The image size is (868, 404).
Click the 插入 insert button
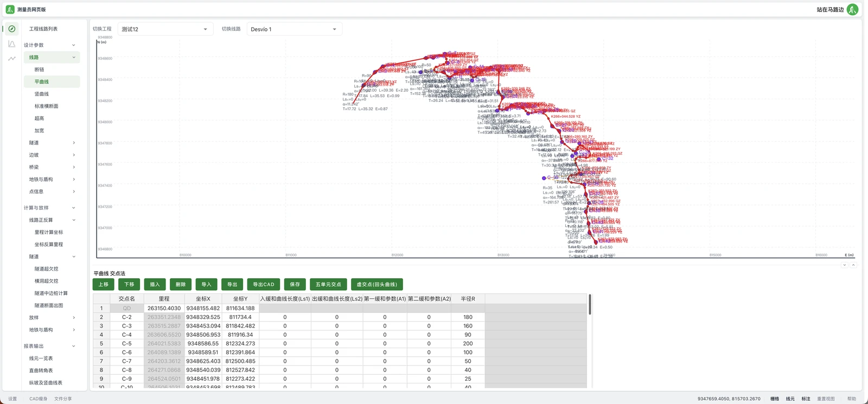pos(155,284)
